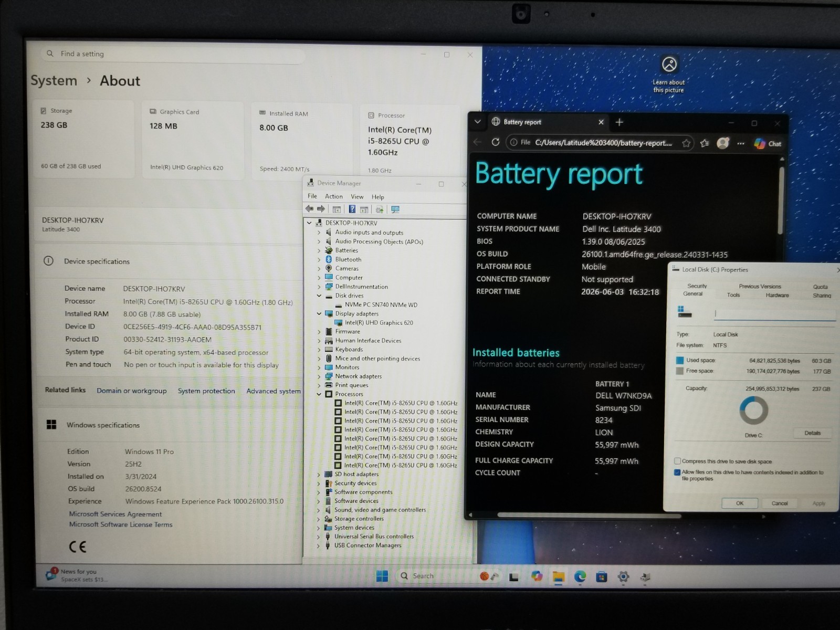This screenshot has height=630, width=840.
Task: Click the Edge refresh icon
Action: click(495, 142)
